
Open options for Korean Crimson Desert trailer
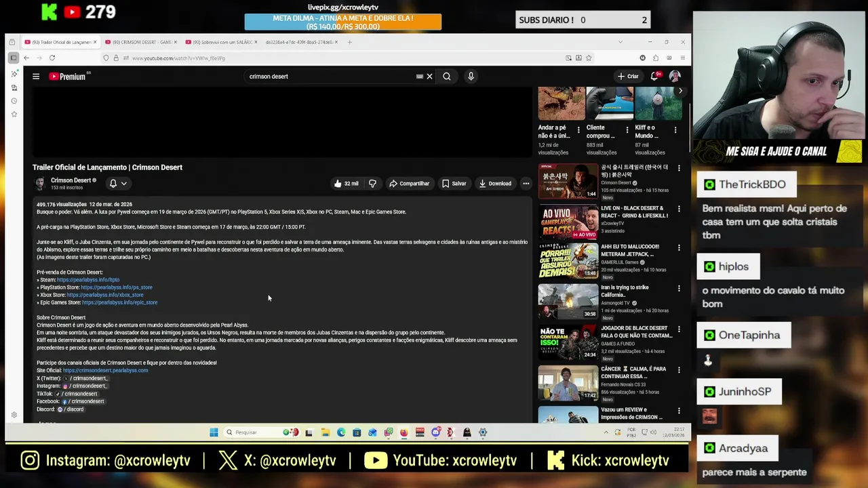tap(679, 168)
